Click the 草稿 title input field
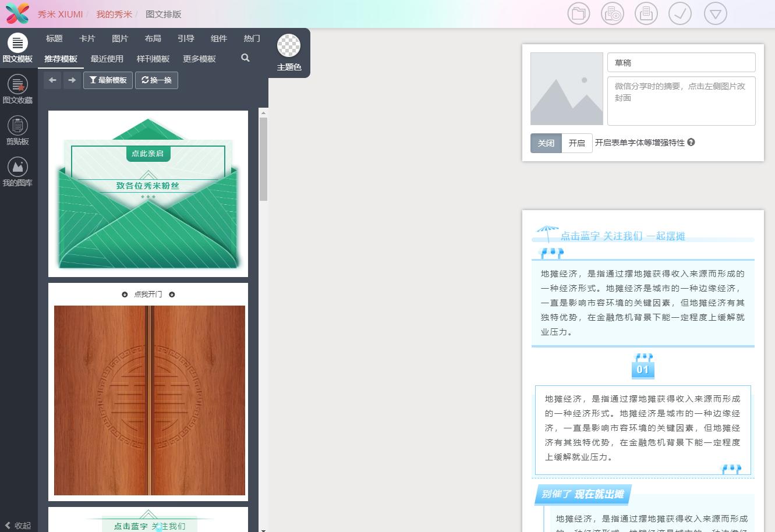 [x=681, y=62]
